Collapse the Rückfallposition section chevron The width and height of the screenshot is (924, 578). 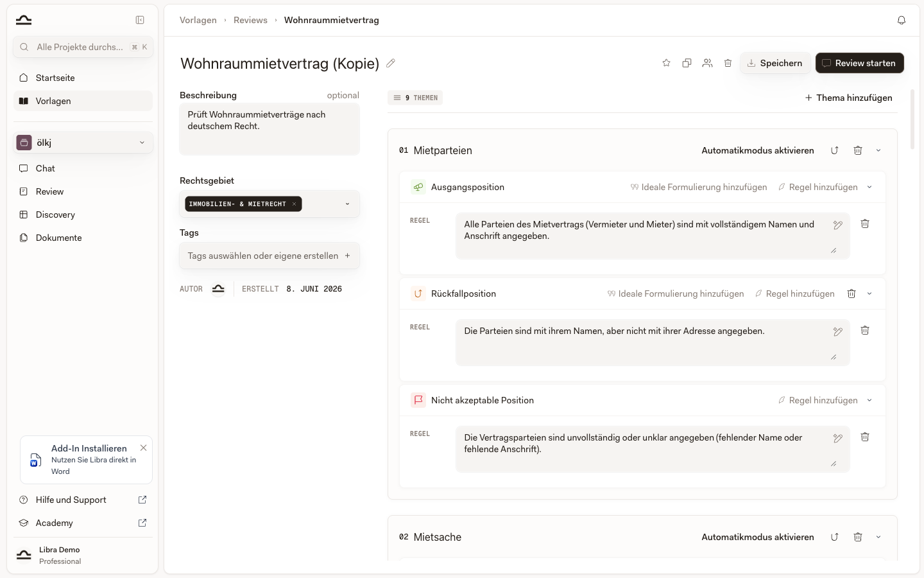[869, 293]
